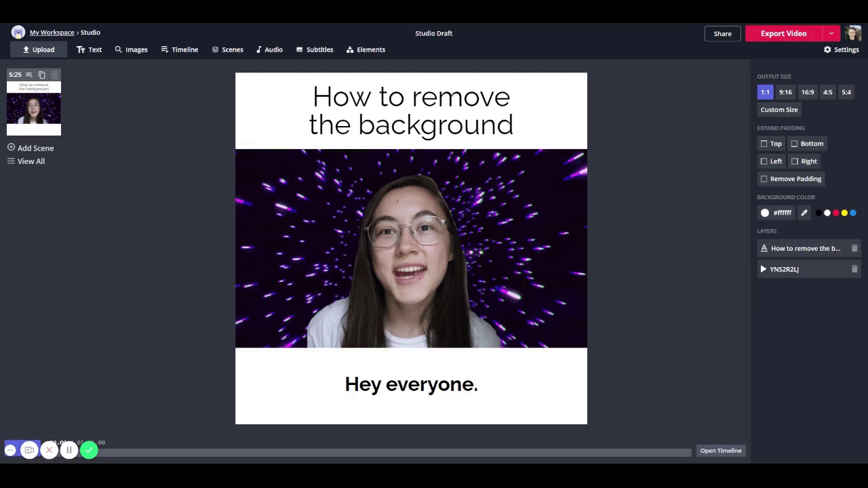Select the scene thumbnail in the left panel
The height and width of the screenshot is (488, 868).
point(34,108)
